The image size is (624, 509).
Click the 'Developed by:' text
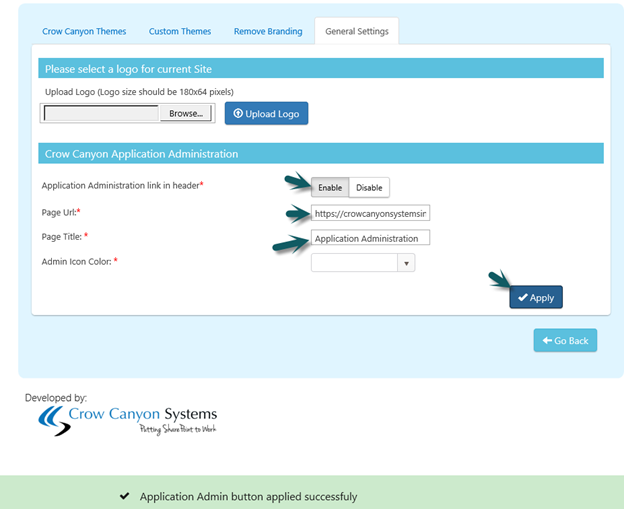[56, 398]
